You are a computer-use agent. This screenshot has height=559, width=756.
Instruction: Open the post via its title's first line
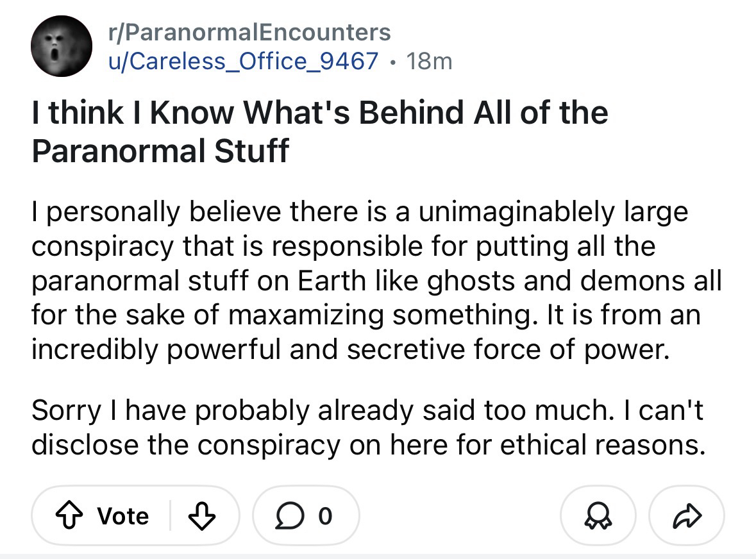tap(319, 113)
